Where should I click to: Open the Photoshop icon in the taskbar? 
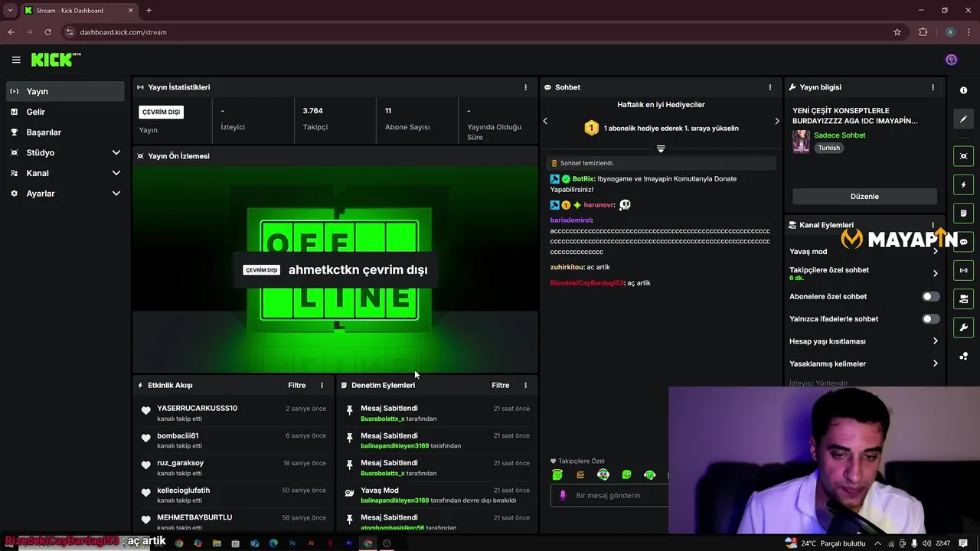point(292,543)
